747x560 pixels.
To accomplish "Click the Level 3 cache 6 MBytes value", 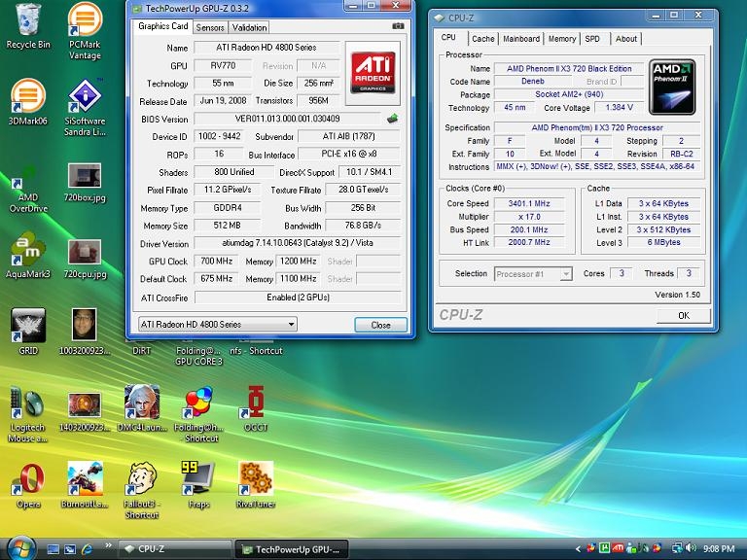I will (x=664, y=242).
